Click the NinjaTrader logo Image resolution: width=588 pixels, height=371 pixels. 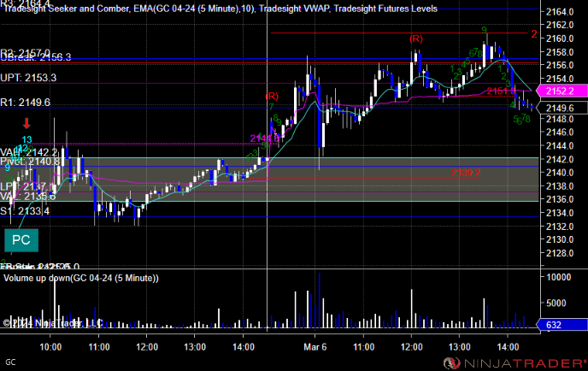514,363
